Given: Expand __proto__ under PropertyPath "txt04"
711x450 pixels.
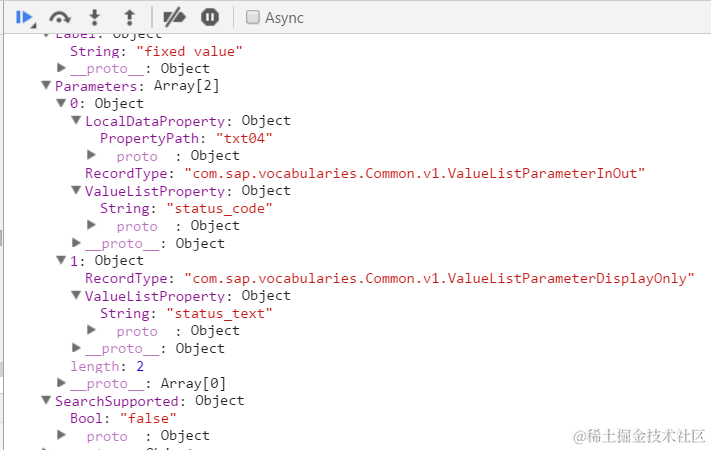Looking at the screenshot, I should [91, 155].
